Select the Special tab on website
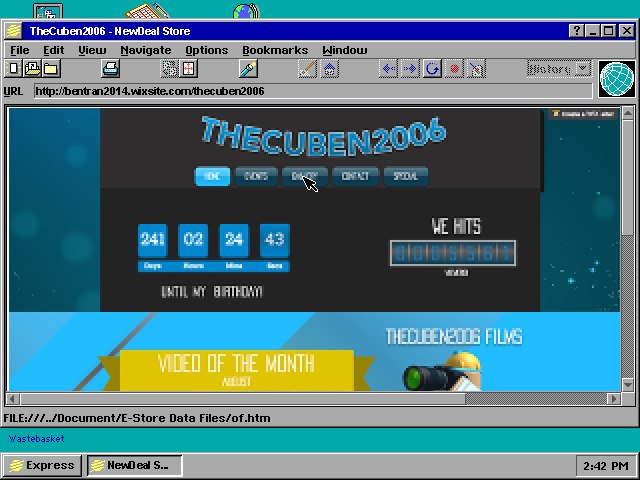The image size is (640, 480). coord(405,176)
